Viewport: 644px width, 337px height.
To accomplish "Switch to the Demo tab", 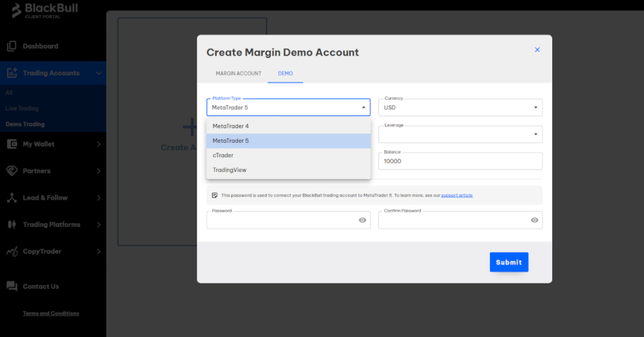I will point(286,74).
